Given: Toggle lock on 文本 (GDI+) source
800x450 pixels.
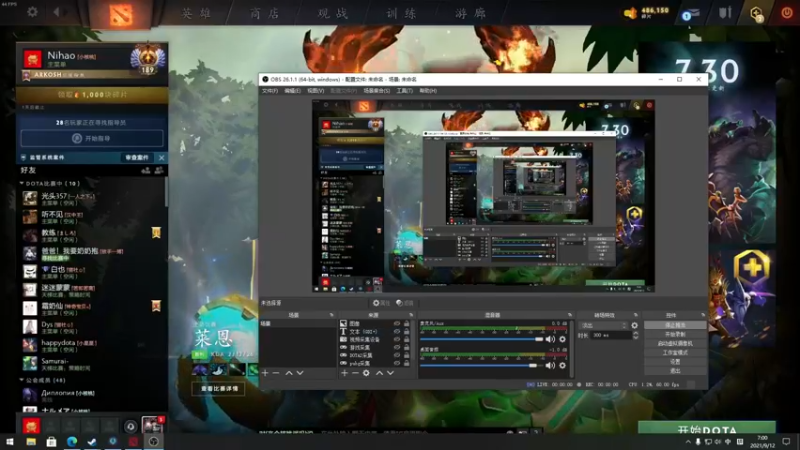Looking at the screenshot, I should pos(407,332).
